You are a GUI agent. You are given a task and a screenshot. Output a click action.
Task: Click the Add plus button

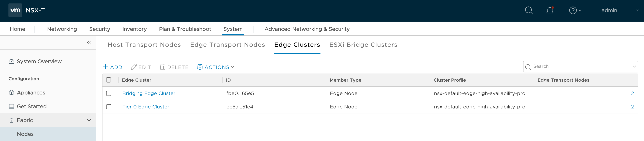click(112, 67)
